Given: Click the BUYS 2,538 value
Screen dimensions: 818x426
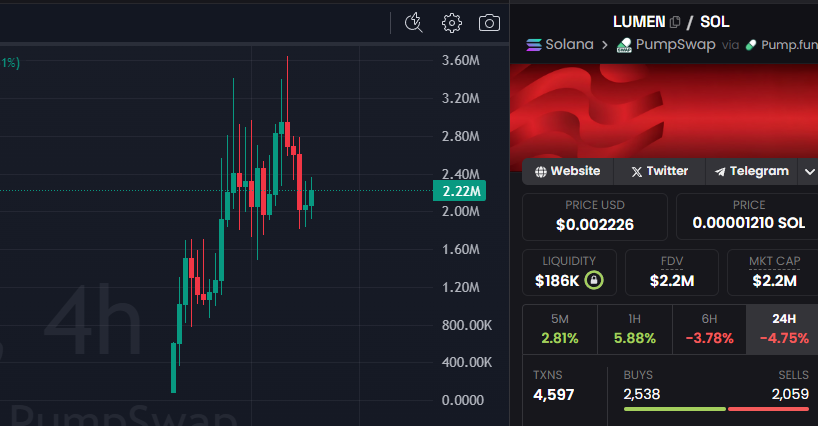Looking at the screenshot, I should [x=642, y=394].
